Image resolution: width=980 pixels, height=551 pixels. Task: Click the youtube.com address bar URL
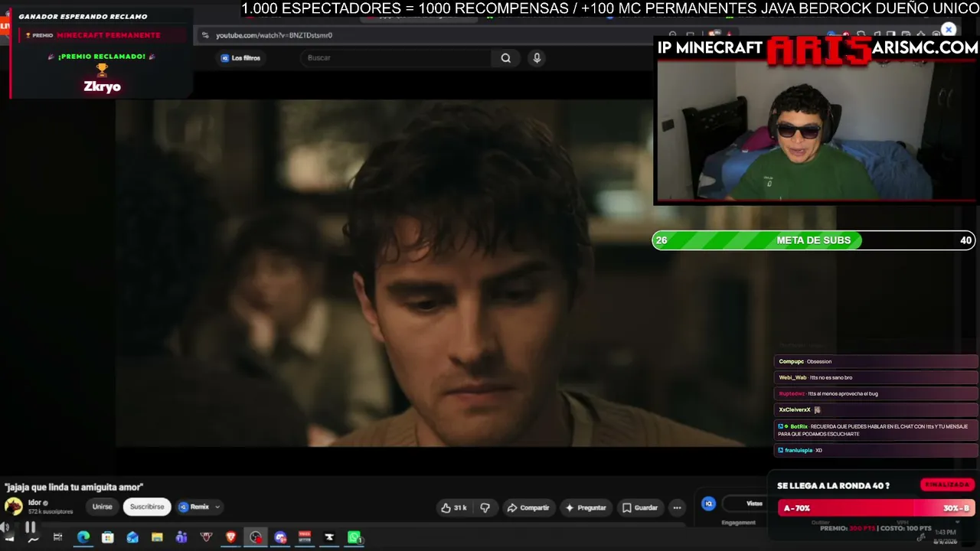click(274, 35)
